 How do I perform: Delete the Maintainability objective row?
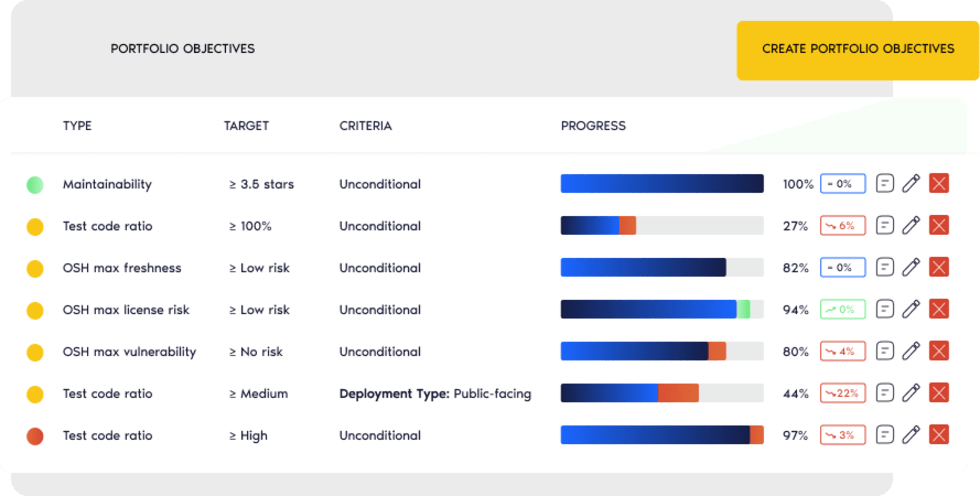point(939,184)
